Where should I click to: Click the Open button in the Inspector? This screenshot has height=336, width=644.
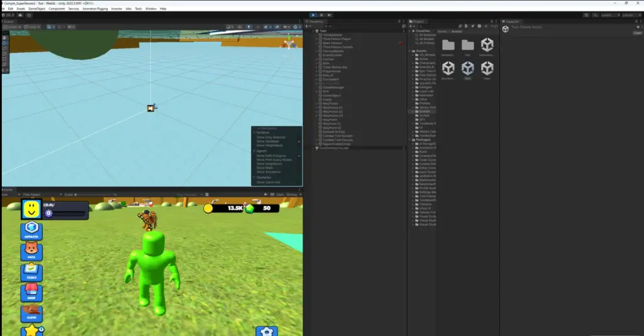coord(637,33)
